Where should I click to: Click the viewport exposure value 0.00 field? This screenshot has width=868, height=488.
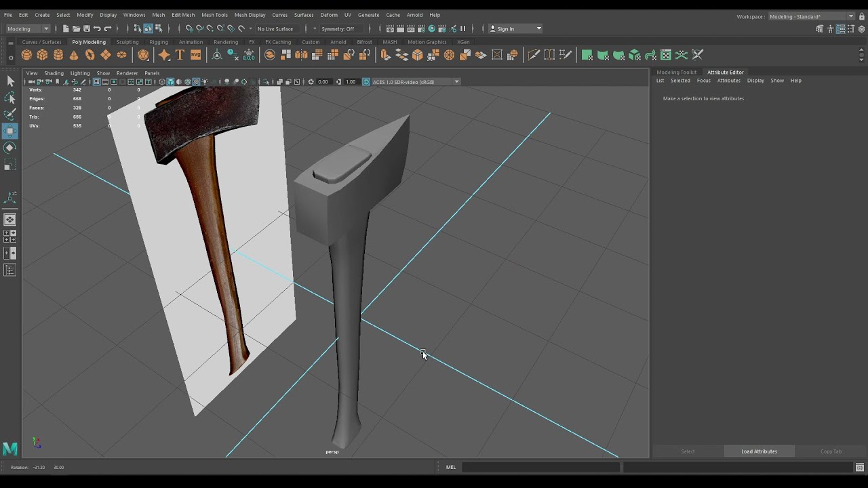click(x=323, y=82)
